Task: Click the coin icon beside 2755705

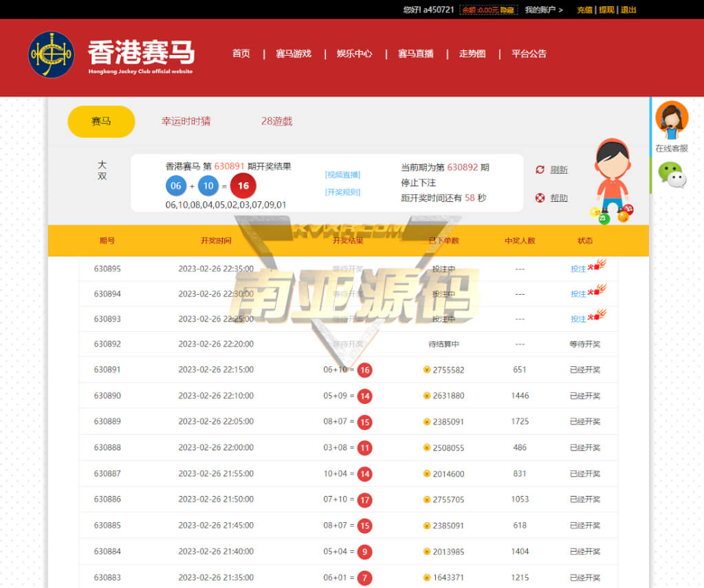Action: coord(426,499)
